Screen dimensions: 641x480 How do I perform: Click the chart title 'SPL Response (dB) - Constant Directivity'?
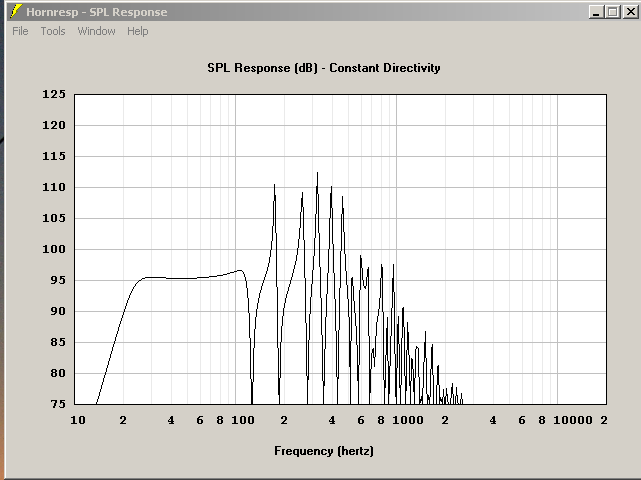324,68
